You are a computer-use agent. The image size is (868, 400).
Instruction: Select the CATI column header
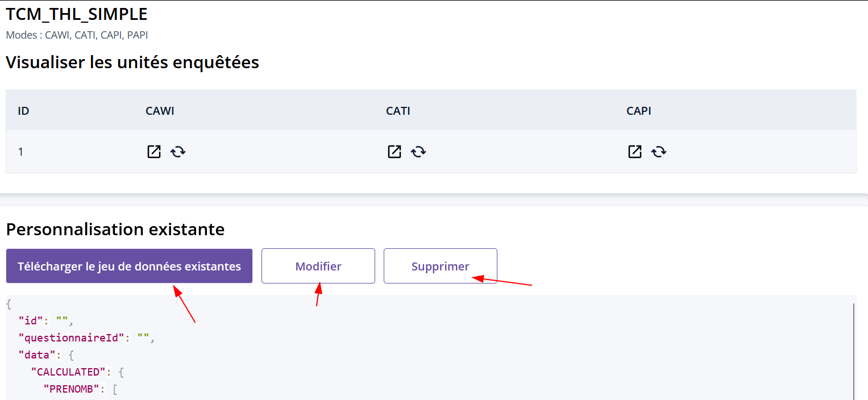point(398,111)
